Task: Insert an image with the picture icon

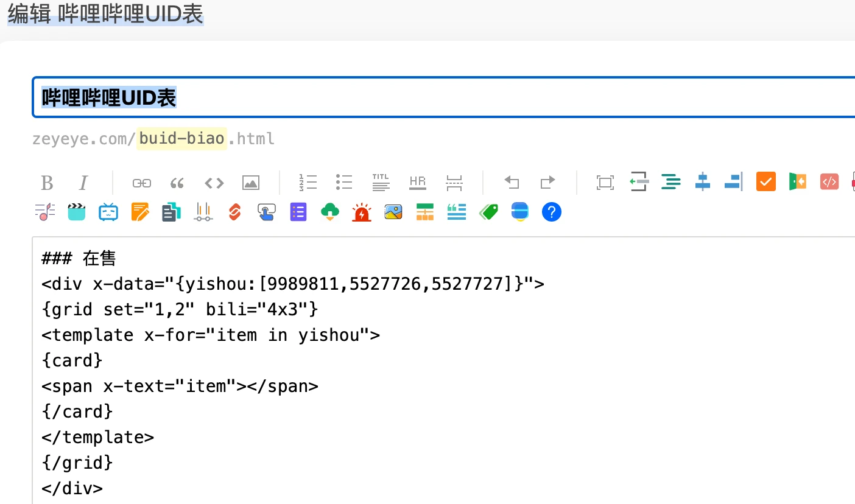Action: point(251,183)
